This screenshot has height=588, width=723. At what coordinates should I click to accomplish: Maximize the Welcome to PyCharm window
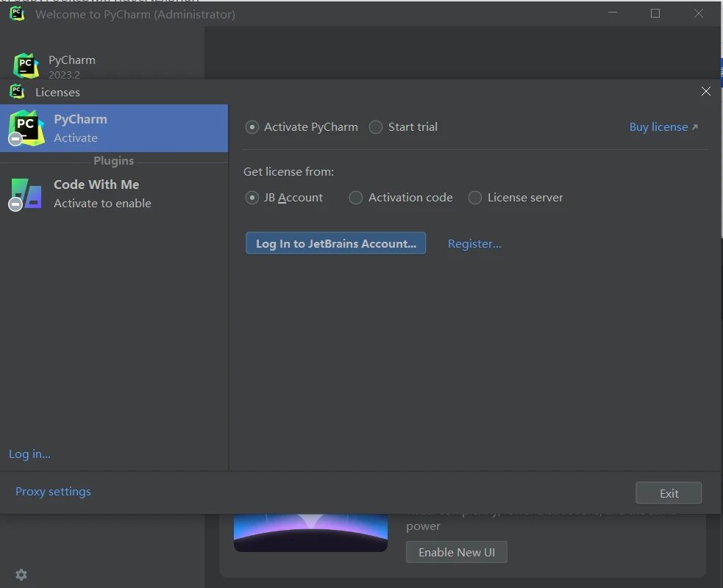[655, 13]
